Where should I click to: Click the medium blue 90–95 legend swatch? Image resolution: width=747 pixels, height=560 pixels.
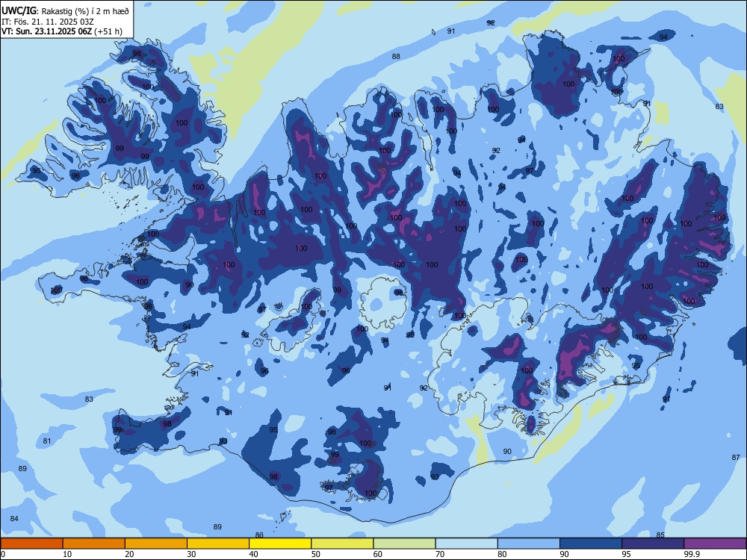tap(591, 544)
